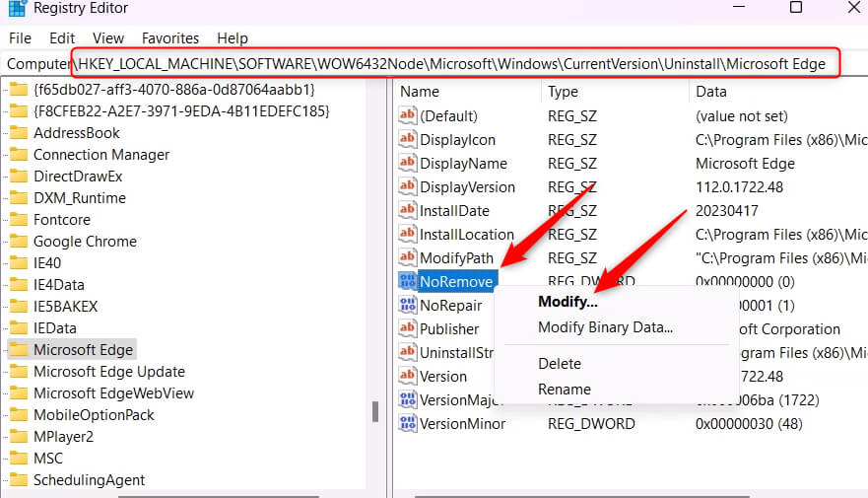
Task: Click the Registry Editor app icon
Action: point(17,8)
